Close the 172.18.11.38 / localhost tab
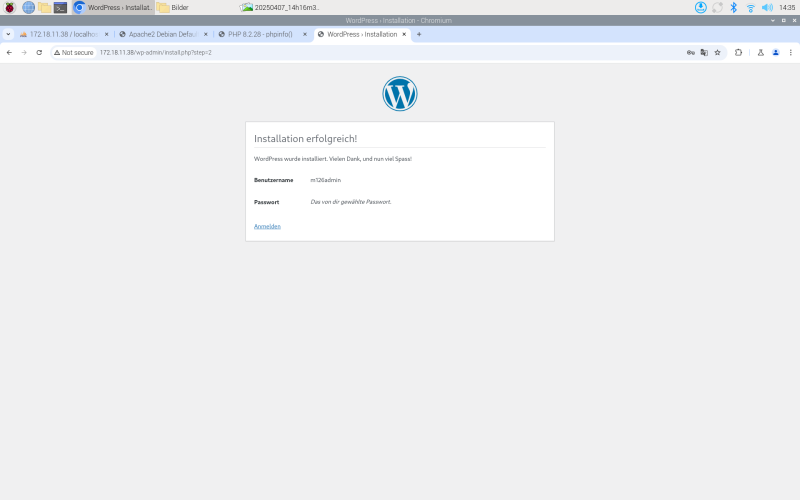 pyautogui.click(x=107, y=34)
